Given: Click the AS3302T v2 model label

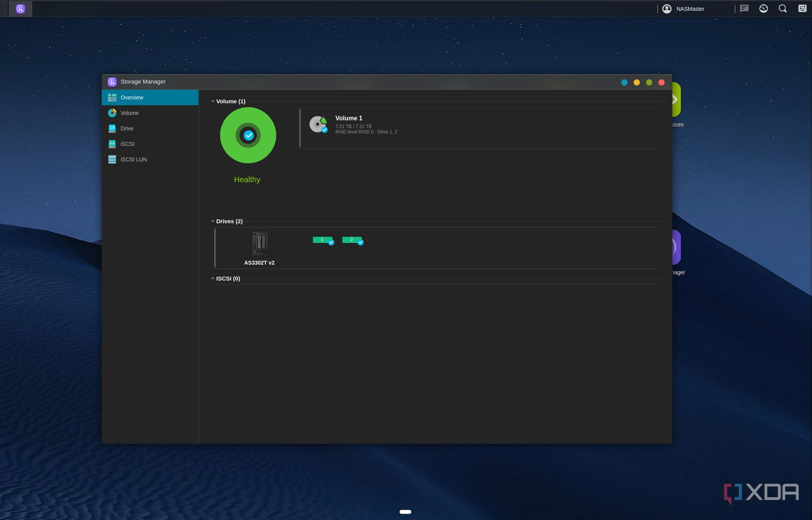Looking at the screenshot, I should click(x=259, y=263).
